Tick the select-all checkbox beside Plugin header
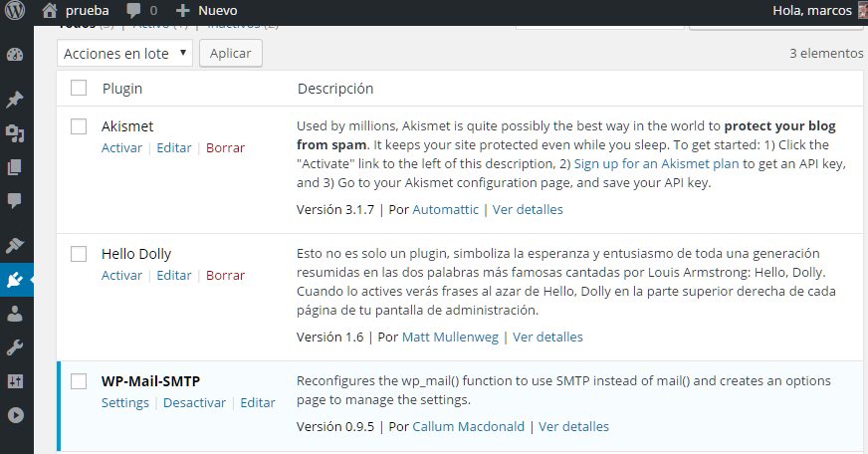The width and height of the screenshot is (868, 454). click(79, 88)
